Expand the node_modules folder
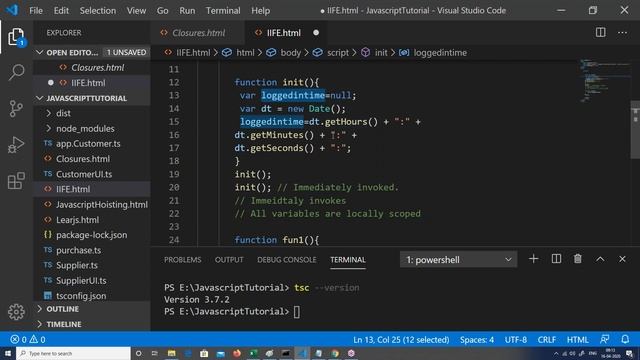The image size is (640, 360). coord(49,128)
